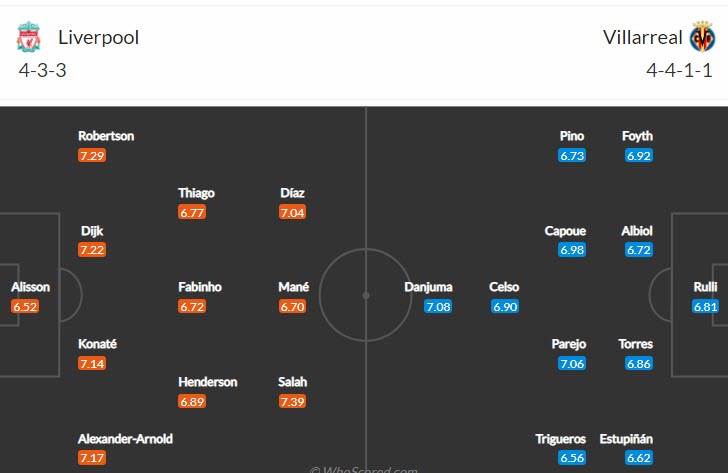Click Henderson's 6.89 rating badge
The width and height of the screenshot is (728, 473).
192,401
